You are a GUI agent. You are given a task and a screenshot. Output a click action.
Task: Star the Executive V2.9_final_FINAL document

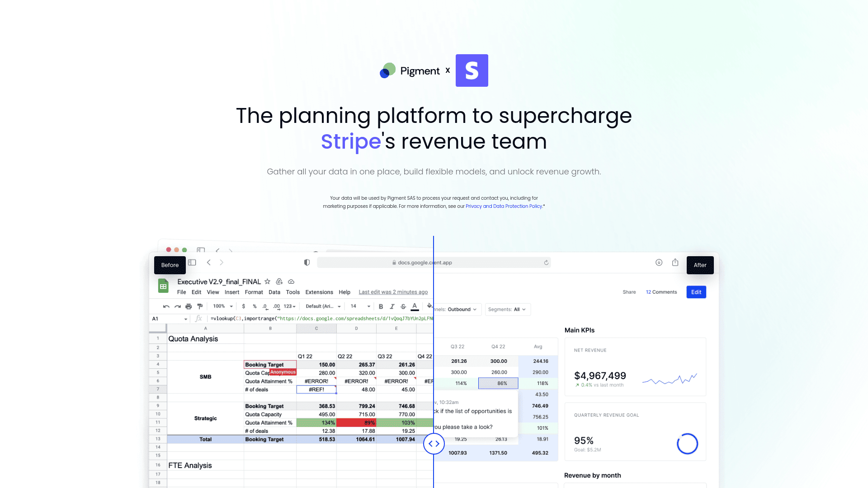click(267, 282)
